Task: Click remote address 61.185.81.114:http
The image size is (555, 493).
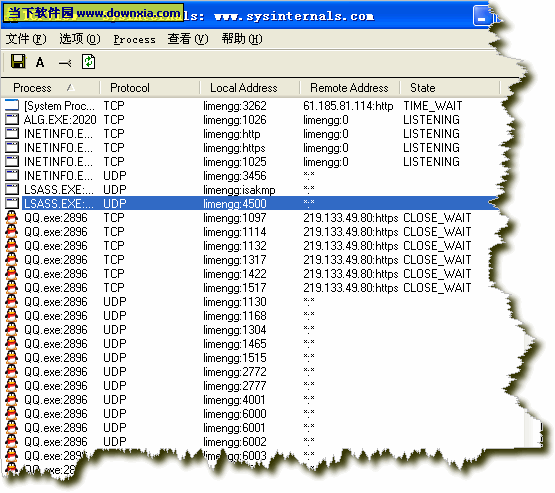Action: click(348, 106)
